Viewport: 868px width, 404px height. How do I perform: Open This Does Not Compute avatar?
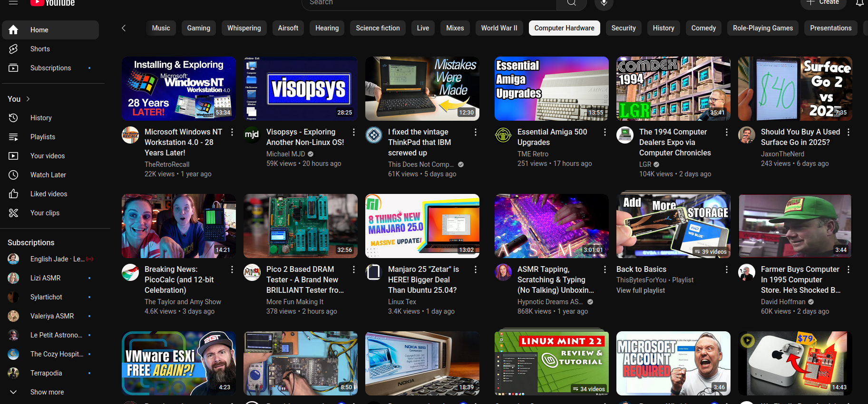coord(374,135)
